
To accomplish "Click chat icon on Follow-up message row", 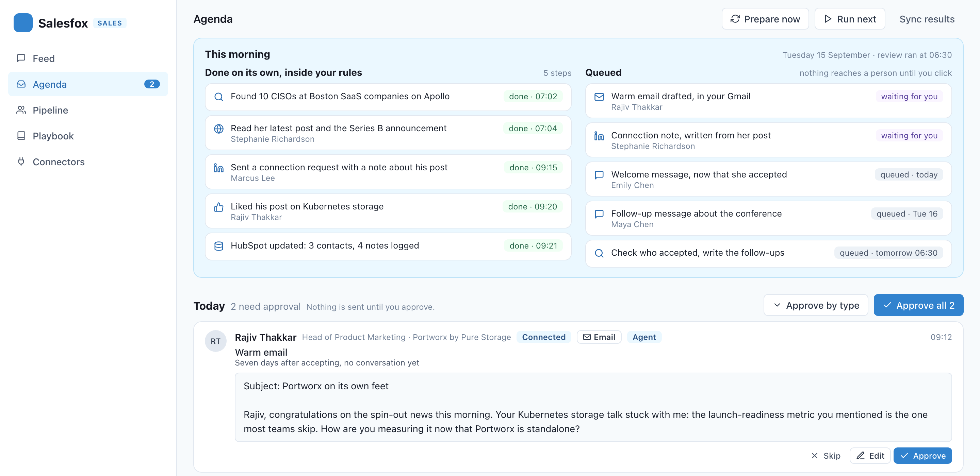I will pyautogui.click(x=599, y=214).
